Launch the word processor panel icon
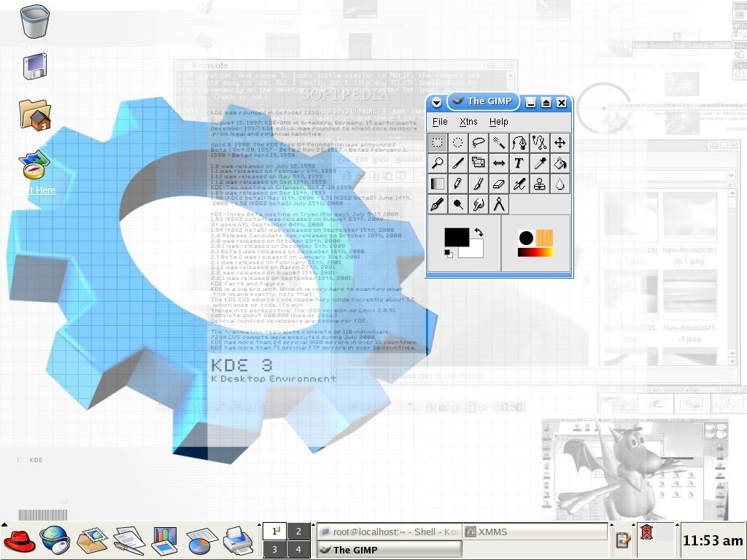 click(x=128, y=540)
